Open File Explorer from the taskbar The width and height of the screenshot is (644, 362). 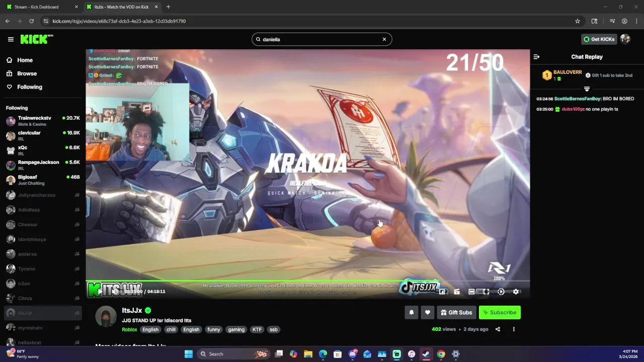click(x=308, y=354)
